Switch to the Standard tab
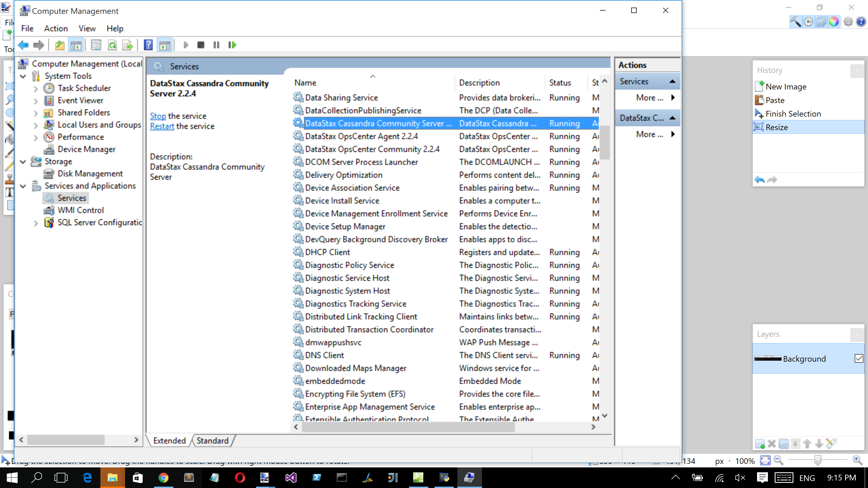This screenshot has height=488, width=868. 213,441
